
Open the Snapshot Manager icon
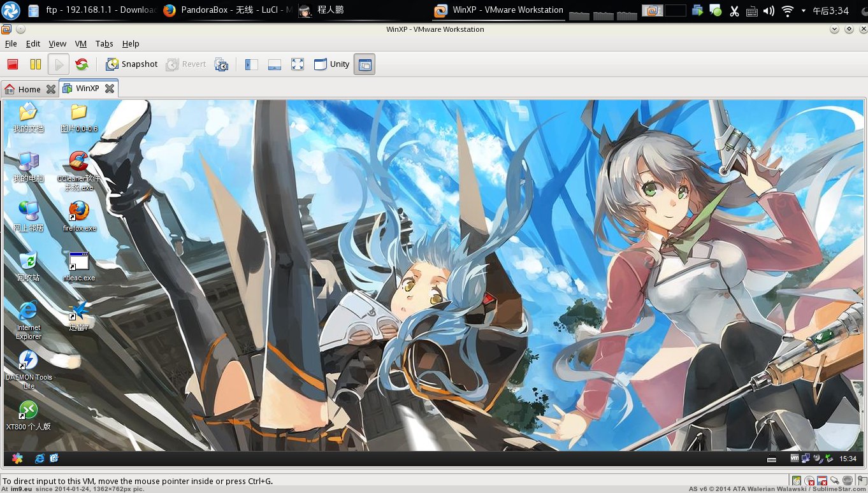(221, 64)
